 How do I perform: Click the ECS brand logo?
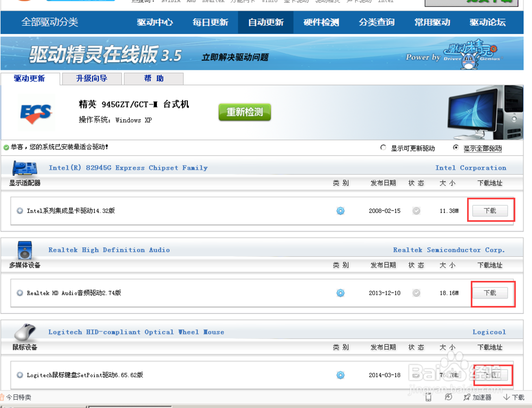click(36, 113)
